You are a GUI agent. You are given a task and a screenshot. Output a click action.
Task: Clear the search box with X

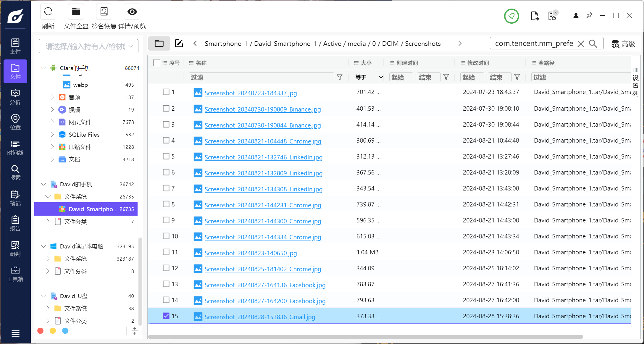581,44
